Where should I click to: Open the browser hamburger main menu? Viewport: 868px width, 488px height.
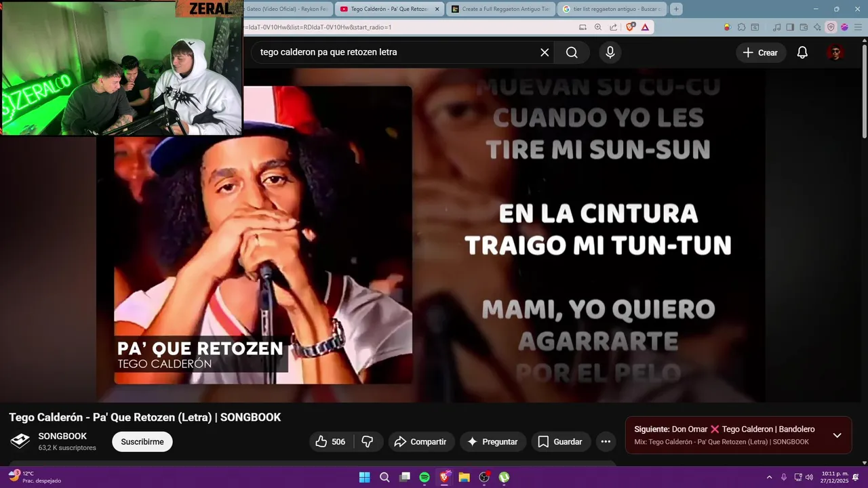pyautogui.click(x=856, y=27)
